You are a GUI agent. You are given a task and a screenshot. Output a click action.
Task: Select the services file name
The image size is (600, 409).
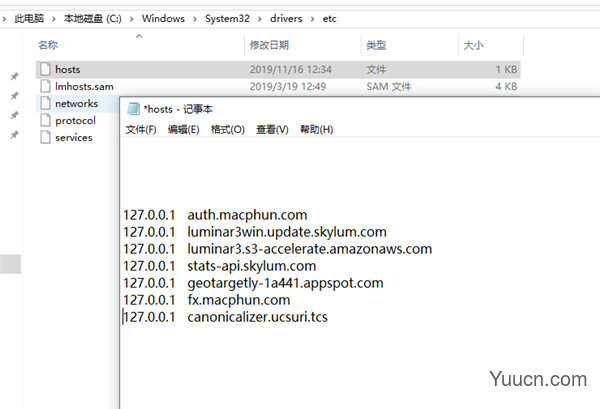74,137
